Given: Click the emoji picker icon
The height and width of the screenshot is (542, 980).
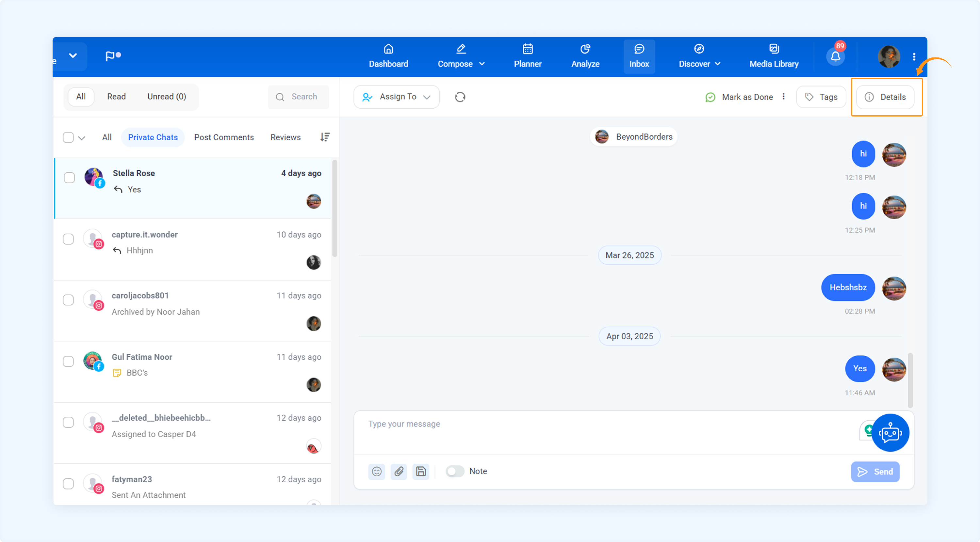Looking at the screenshot, I should point(377,471).
